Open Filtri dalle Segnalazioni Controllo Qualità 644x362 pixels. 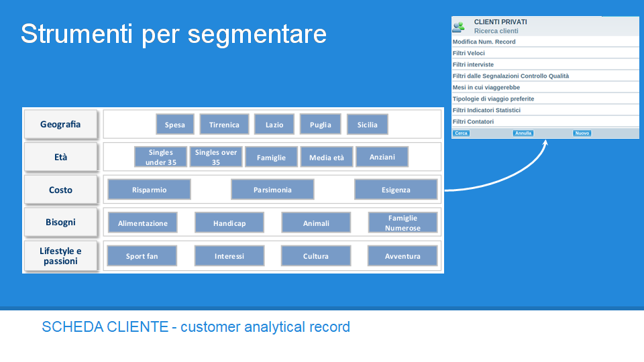pos(545,76)
